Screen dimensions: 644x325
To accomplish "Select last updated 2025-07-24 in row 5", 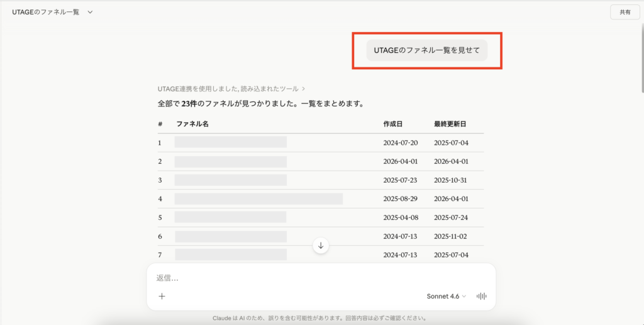I will (x=451, y=218).
